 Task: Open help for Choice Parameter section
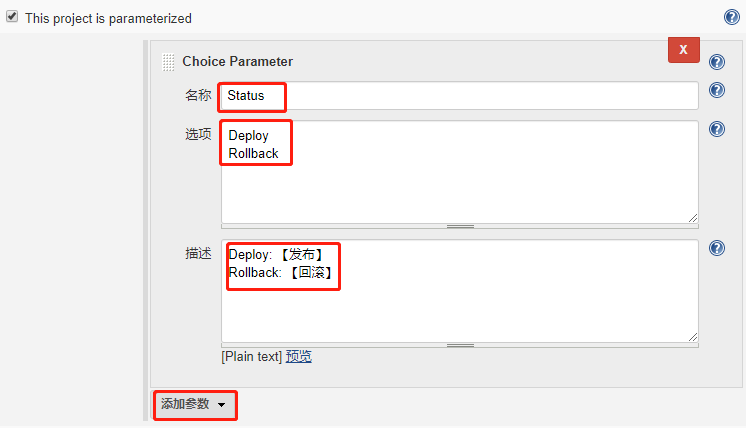717,62
